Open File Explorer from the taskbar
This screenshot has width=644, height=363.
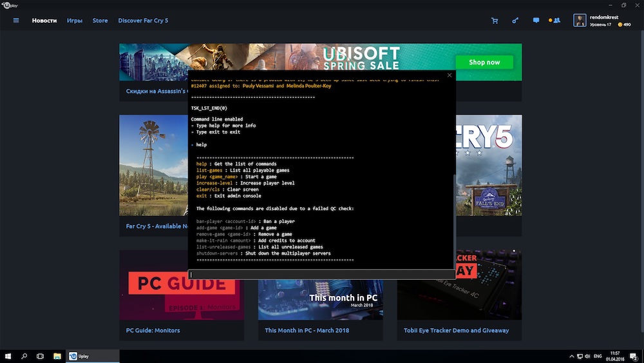coord(57,356)
